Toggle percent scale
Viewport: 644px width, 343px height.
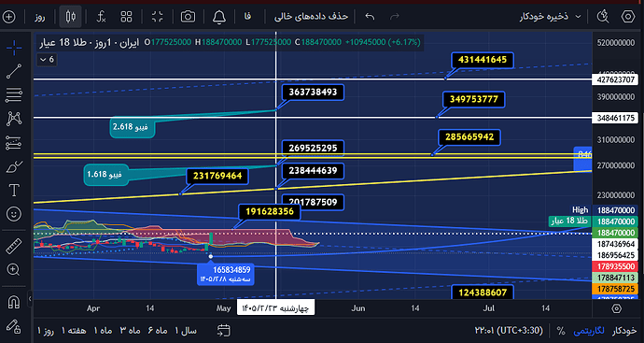point(561,331)
